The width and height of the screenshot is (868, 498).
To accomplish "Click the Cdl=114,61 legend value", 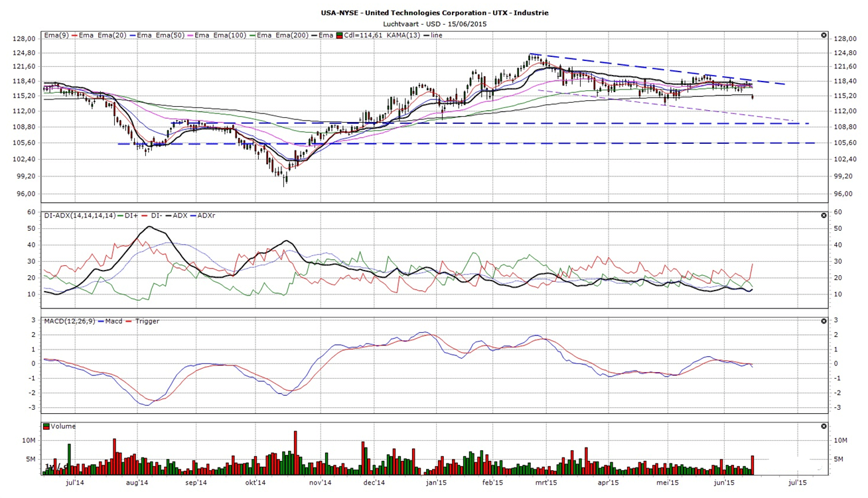I will (x=364, y=35).
